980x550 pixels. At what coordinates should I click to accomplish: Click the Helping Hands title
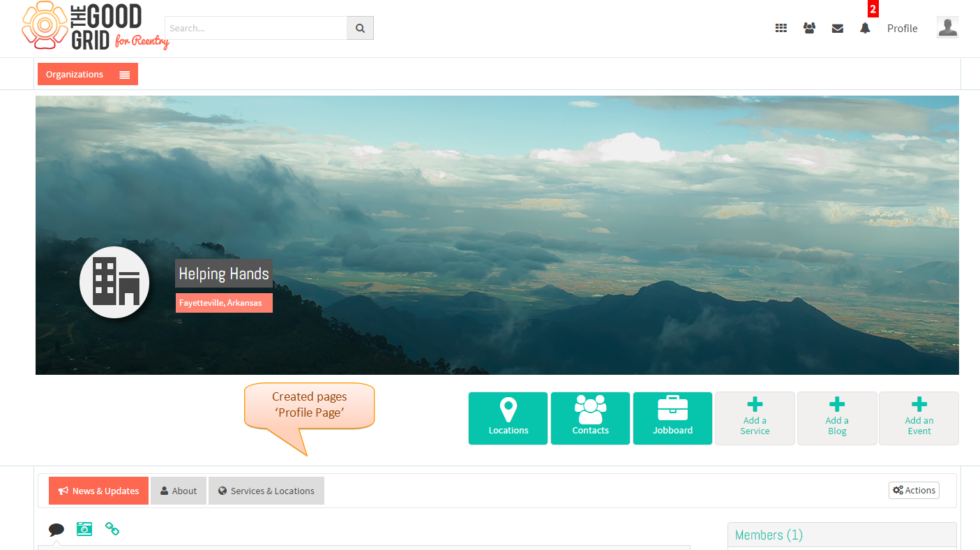[x=224, y=274]
